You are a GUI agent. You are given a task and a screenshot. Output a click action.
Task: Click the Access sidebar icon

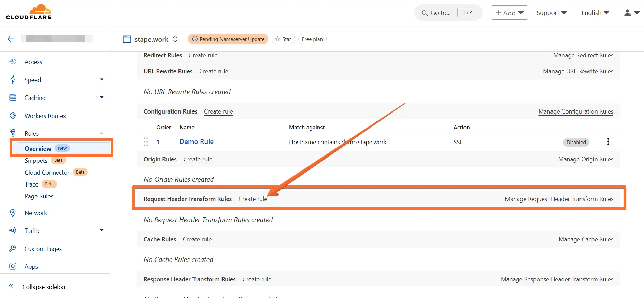point(13,62)
